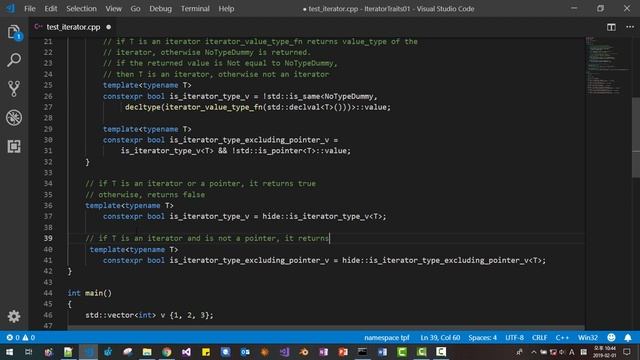640x360 pixels.
Task: Click the feedback smiley in status bar
Action: coord(611,338)
